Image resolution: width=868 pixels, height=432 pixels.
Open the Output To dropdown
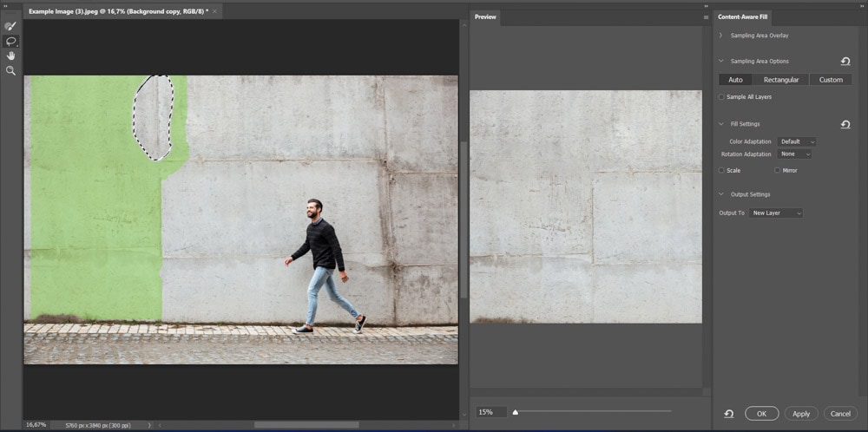[775, 213]
